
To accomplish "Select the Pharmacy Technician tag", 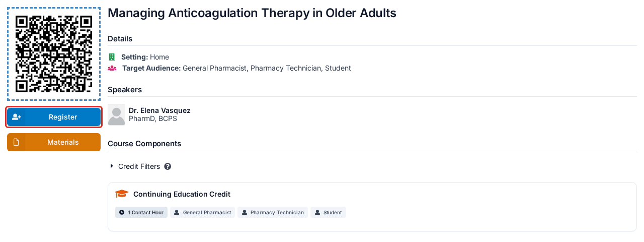I will (x=273, y=212).
